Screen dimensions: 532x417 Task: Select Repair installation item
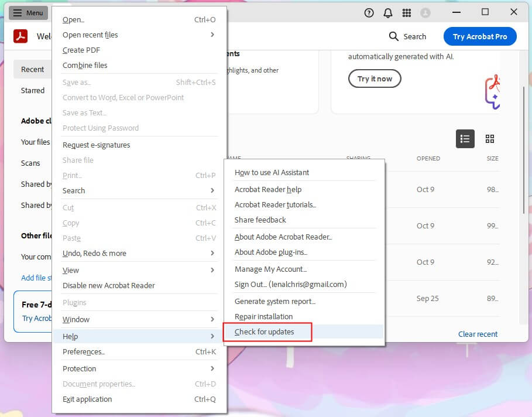[304, 316]
